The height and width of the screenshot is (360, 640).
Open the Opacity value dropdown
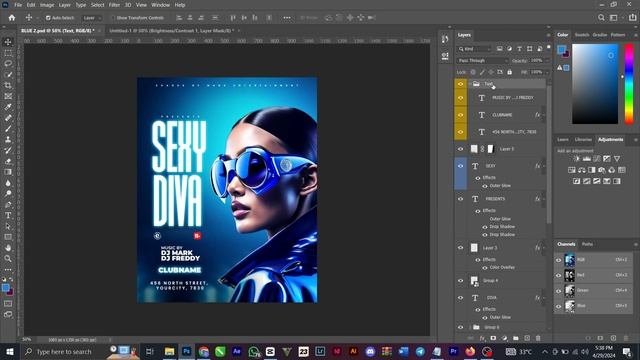click(x=547, y=60)
